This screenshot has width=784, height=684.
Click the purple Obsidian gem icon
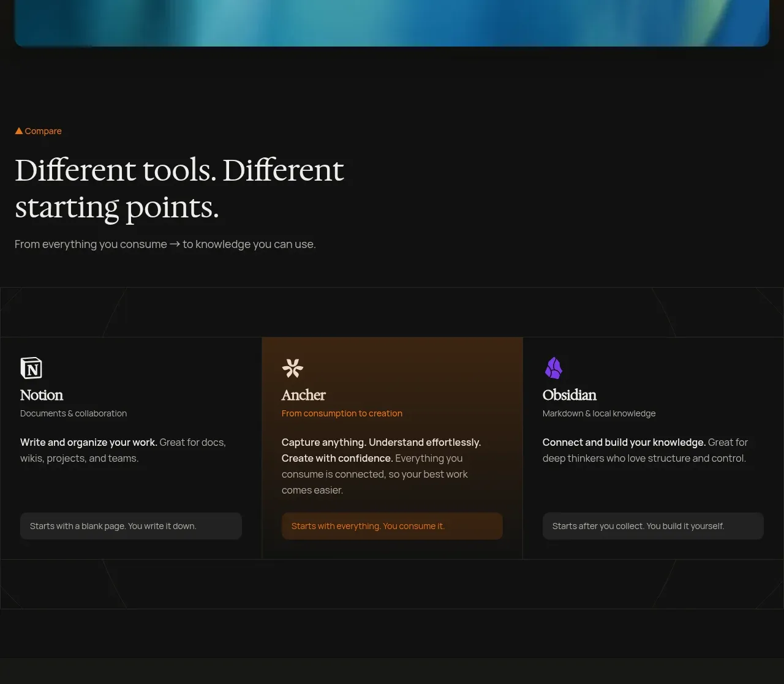(x=554, y=368)
